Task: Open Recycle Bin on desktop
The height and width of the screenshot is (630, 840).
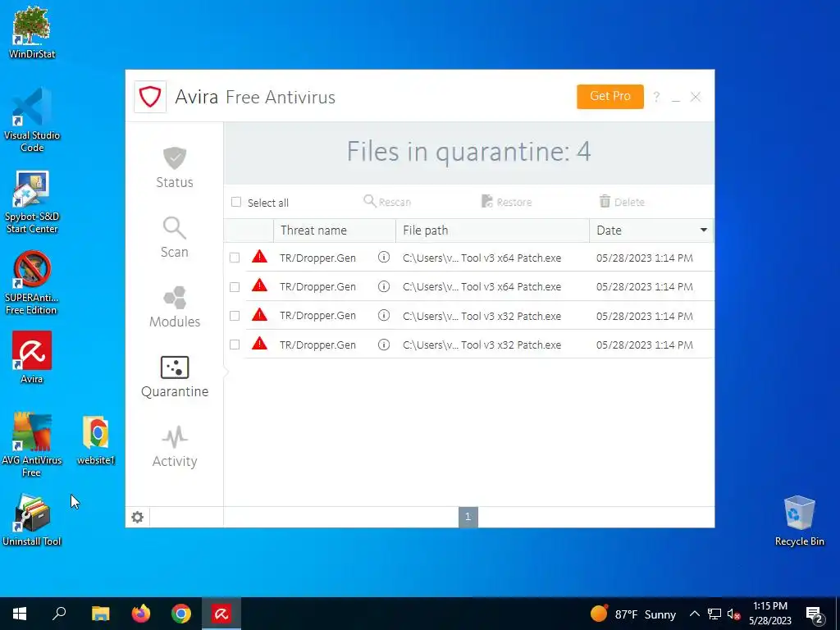Action: (x=799, y=520)
